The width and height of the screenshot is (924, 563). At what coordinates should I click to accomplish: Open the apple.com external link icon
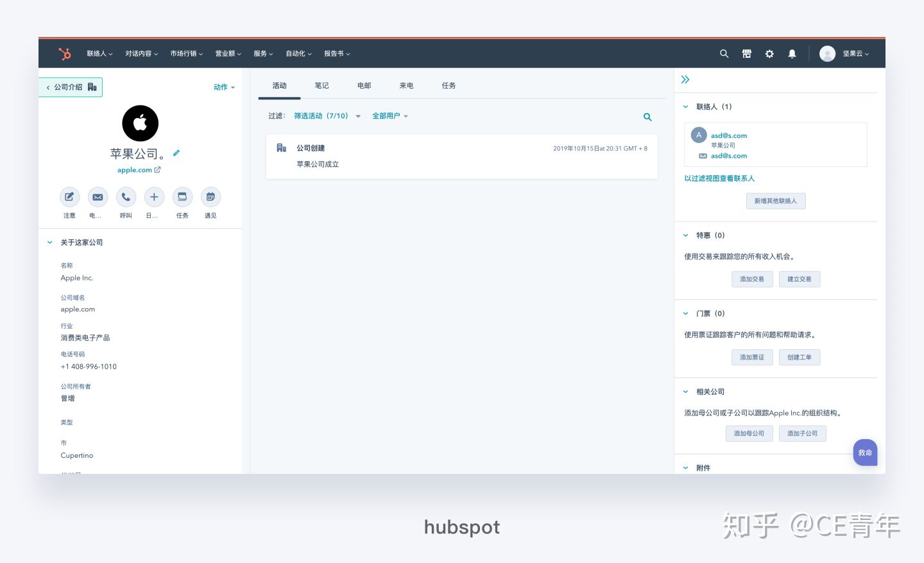[x=157, y=170]
